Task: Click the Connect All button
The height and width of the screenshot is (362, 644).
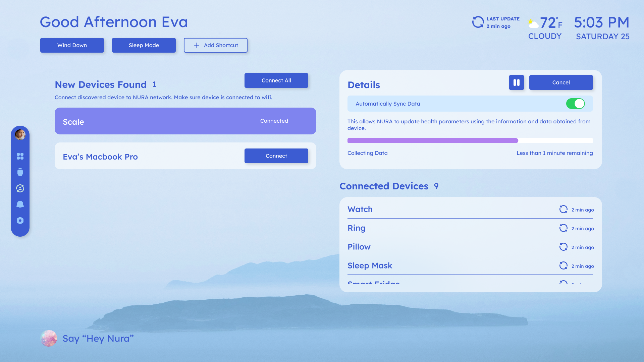Action: tap(276, 80)
